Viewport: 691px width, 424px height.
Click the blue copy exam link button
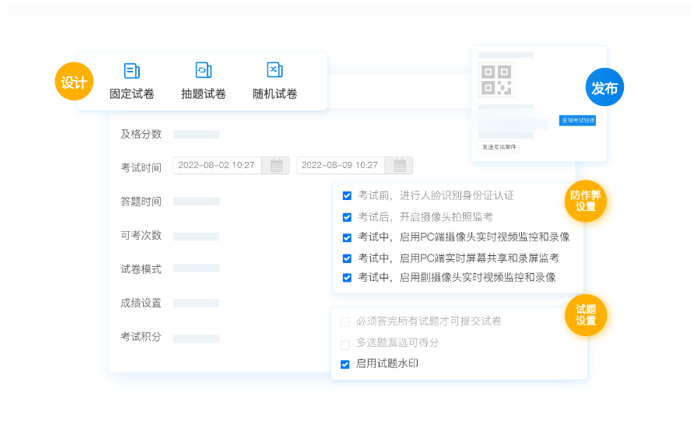coord(577,120)
